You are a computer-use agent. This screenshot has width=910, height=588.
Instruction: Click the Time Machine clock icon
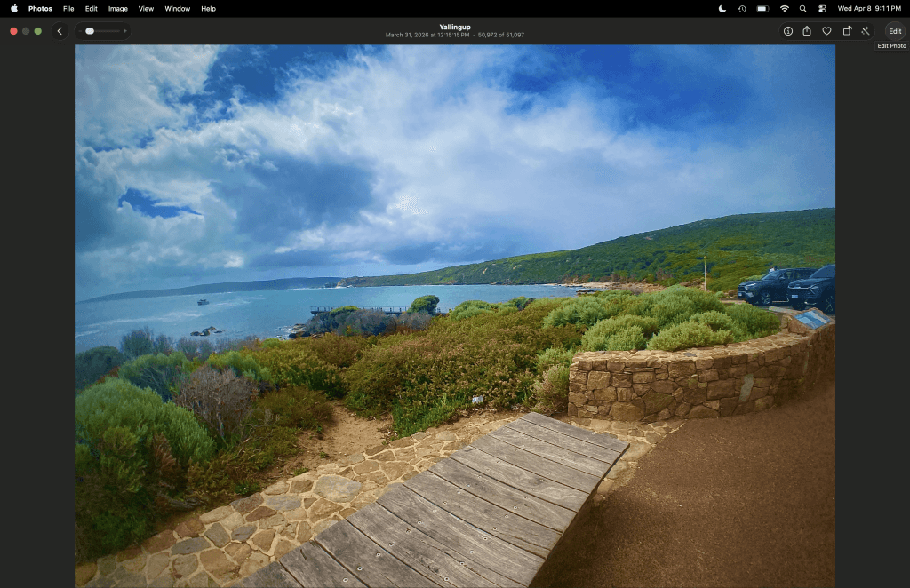point(743,8)
